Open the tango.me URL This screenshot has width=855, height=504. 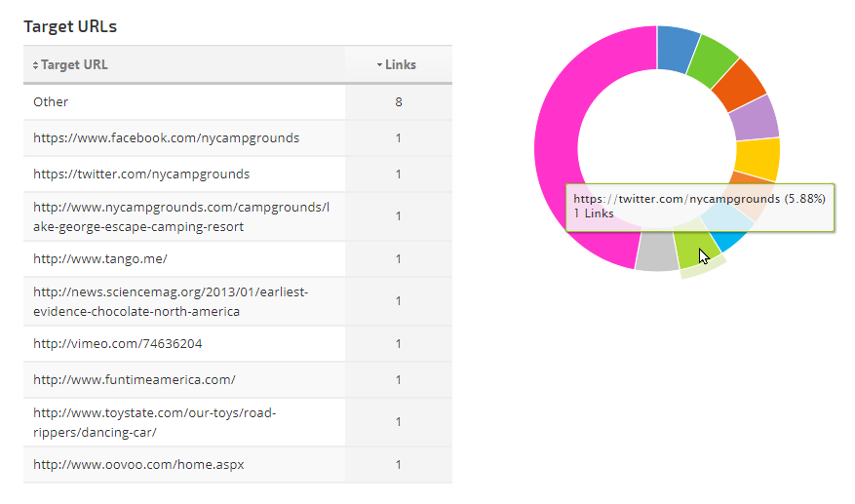point(100,259)
